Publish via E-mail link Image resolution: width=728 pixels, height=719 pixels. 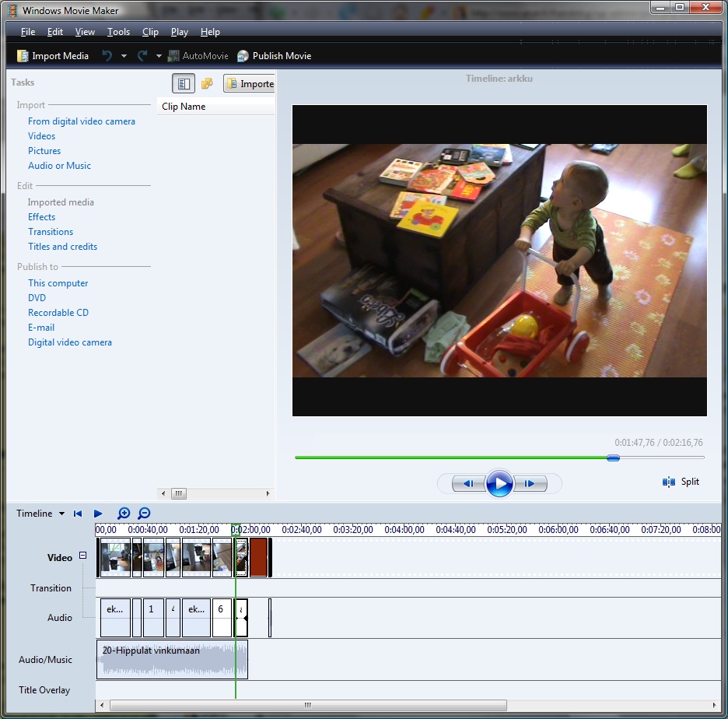click(x=41, y=328)
